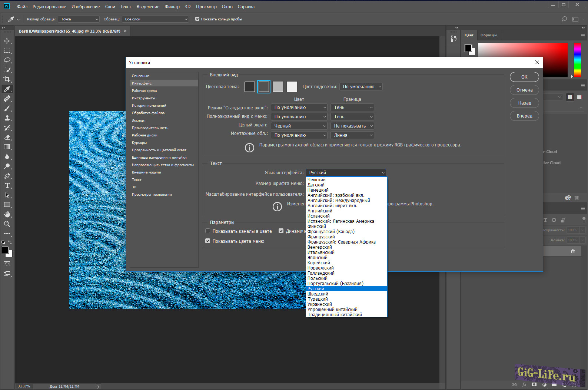Screen dimensions: 588x390
Task: Enable 'Показывать каналы в цвете' checkbox
Action: point(208,231)
